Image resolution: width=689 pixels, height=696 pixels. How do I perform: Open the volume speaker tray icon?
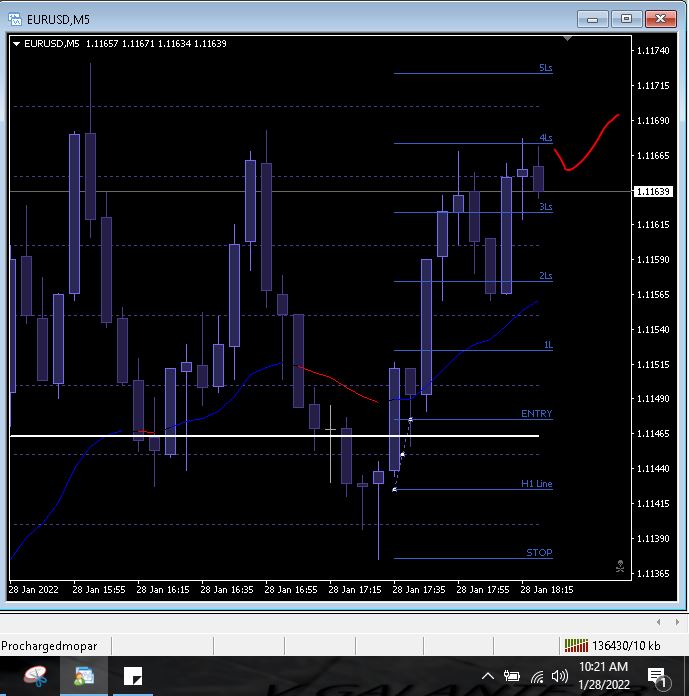tap(559, 676)
